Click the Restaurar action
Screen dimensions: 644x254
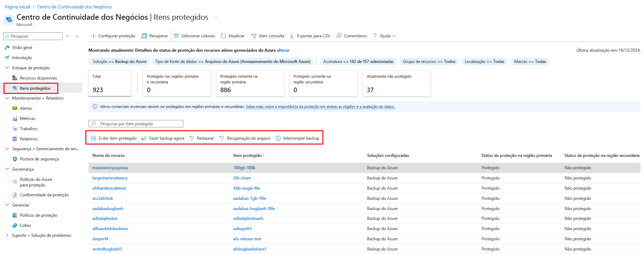[x=202, y=138]
